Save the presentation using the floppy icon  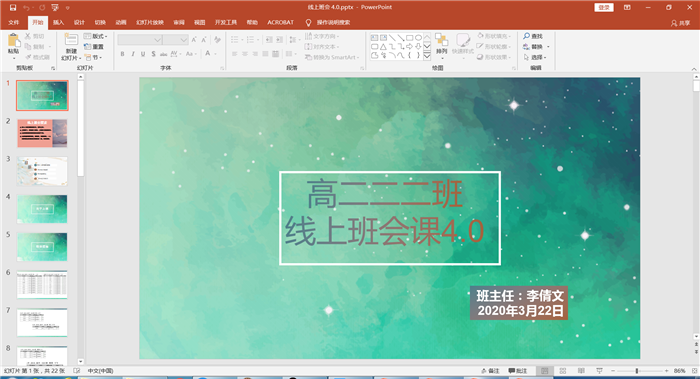tap(13, 8)
